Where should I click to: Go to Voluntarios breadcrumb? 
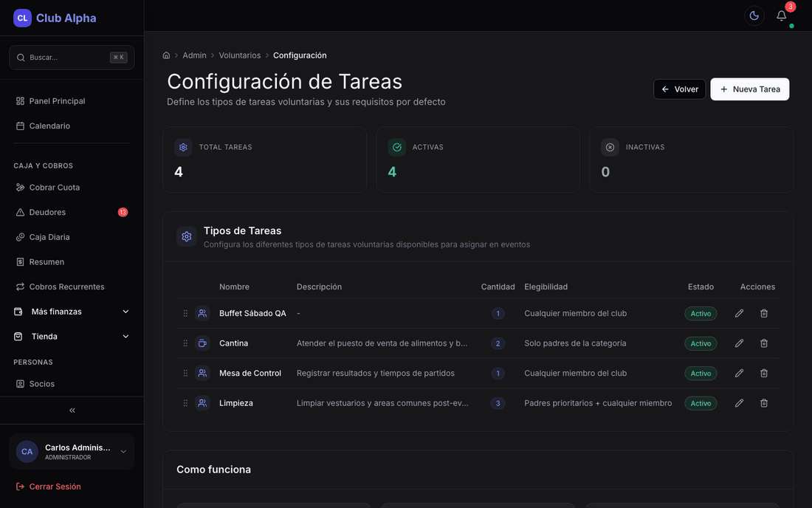(240, 55)
